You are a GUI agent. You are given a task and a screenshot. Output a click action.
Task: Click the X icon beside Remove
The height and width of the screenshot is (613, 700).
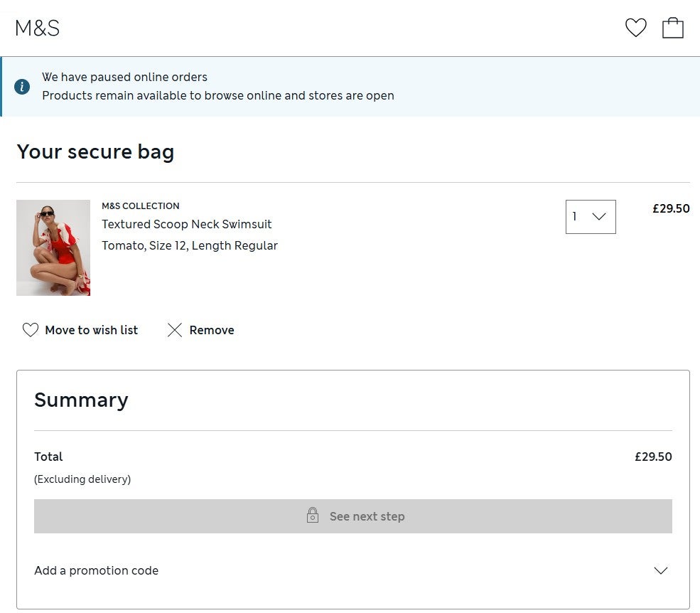click(175, 330)
